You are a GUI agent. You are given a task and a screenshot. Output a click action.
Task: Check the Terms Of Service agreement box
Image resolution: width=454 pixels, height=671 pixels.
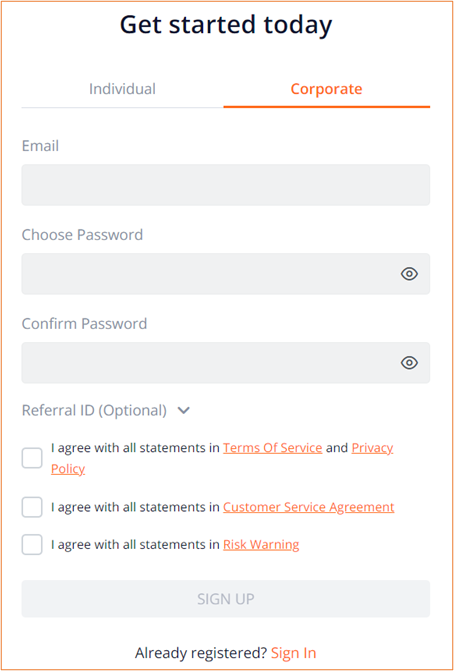32,458
